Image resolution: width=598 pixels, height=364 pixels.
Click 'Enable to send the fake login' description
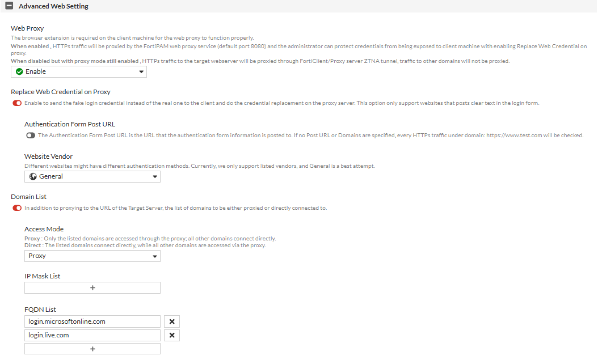(x=282, y=103)
